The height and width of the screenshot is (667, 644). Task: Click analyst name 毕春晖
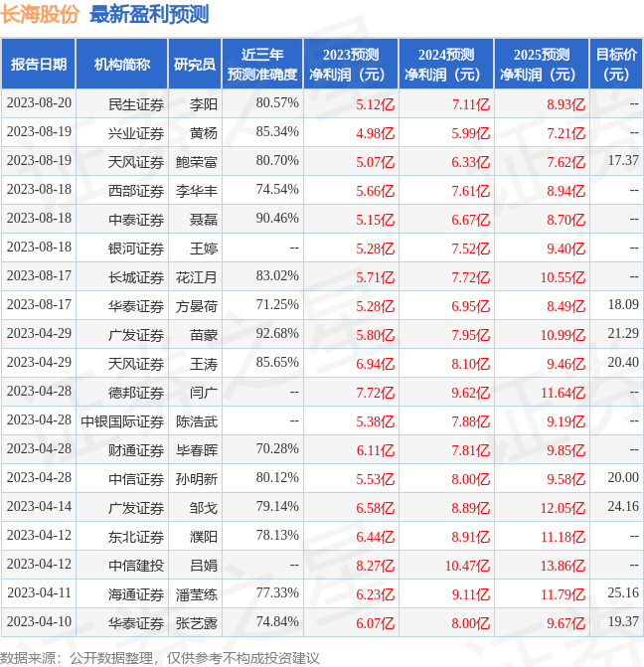click(197, 450)
